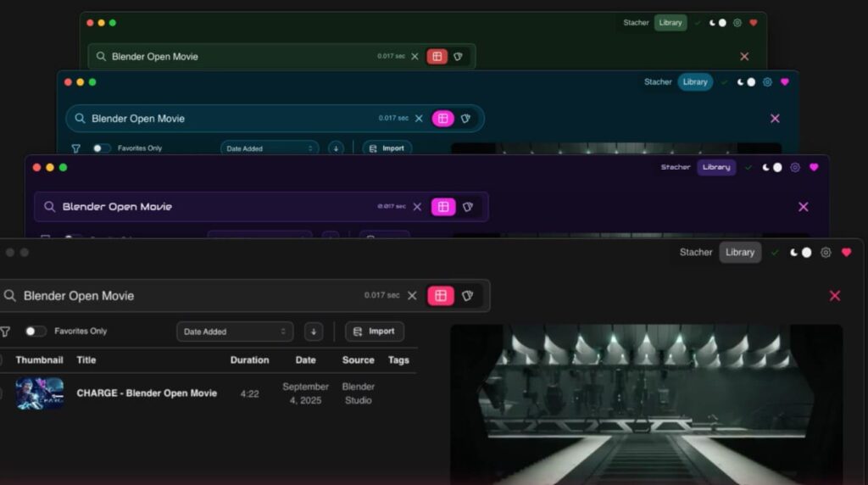Click the filter funnel icon in the teal window
The width and height of the screenshot is (868, 485).
point(75,148)
